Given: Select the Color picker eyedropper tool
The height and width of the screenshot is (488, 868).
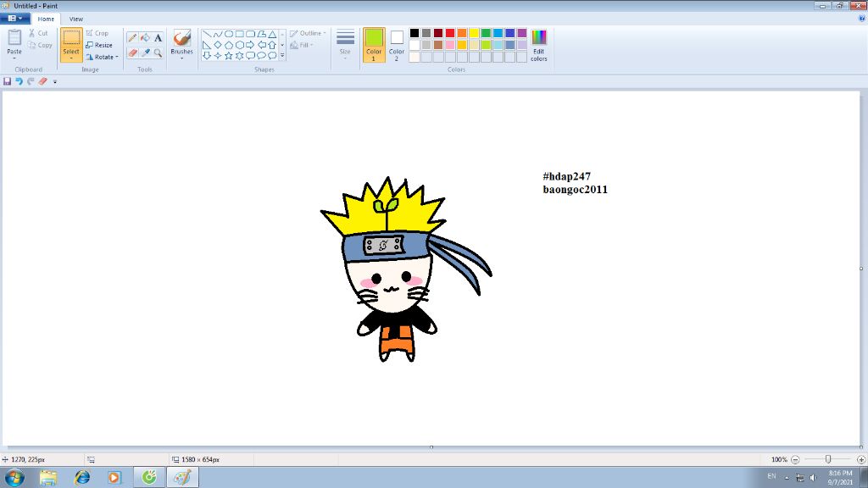Looking at the screenshot, I should pyautogui.click(x=145, y=53).
